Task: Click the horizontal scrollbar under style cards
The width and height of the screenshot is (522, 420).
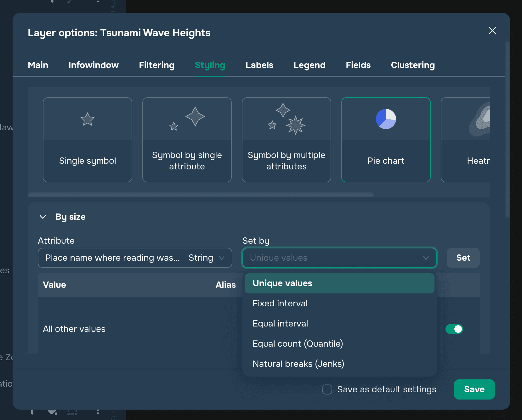Action: [201, 195]
